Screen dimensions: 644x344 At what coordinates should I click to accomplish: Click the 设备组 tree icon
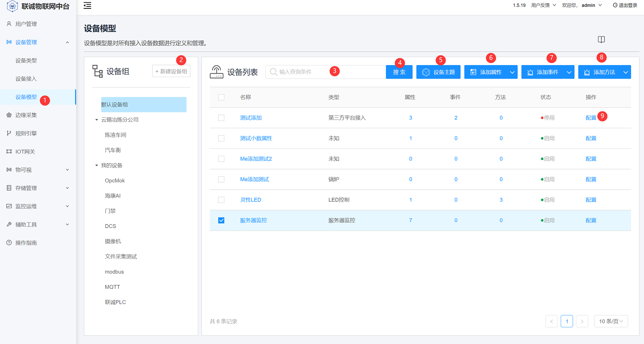[97, 71]
